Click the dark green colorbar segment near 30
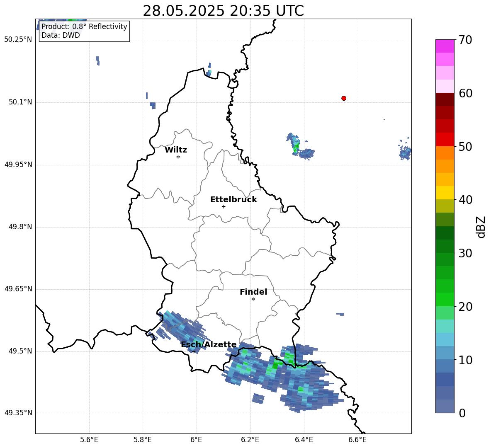Image resolution: width=491 pixels, height=448 pixels. point(445,246)
